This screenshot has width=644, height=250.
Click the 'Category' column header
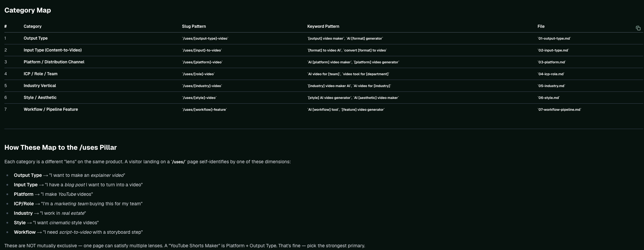[33, 26]
